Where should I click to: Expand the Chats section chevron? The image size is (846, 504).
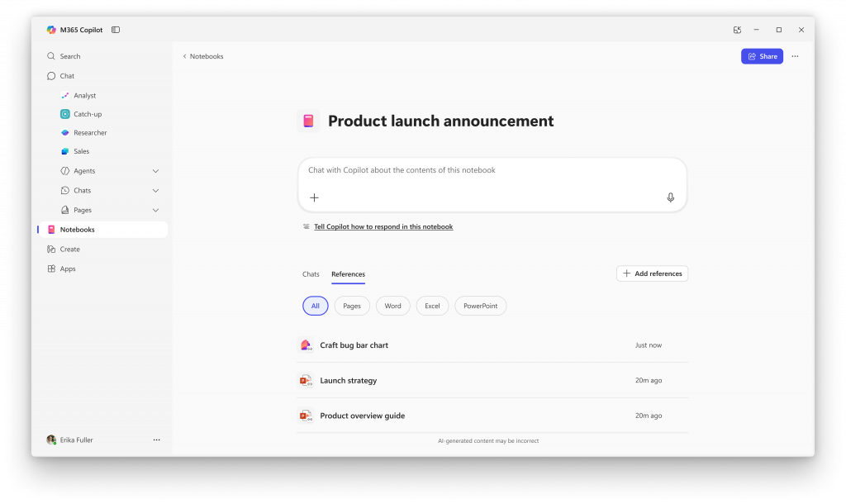point(155,191)
